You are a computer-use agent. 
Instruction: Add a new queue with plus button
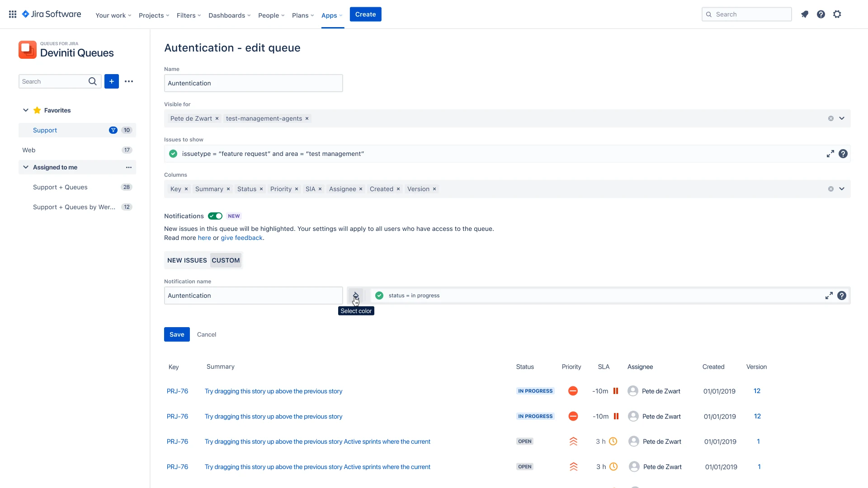point(112,81)
